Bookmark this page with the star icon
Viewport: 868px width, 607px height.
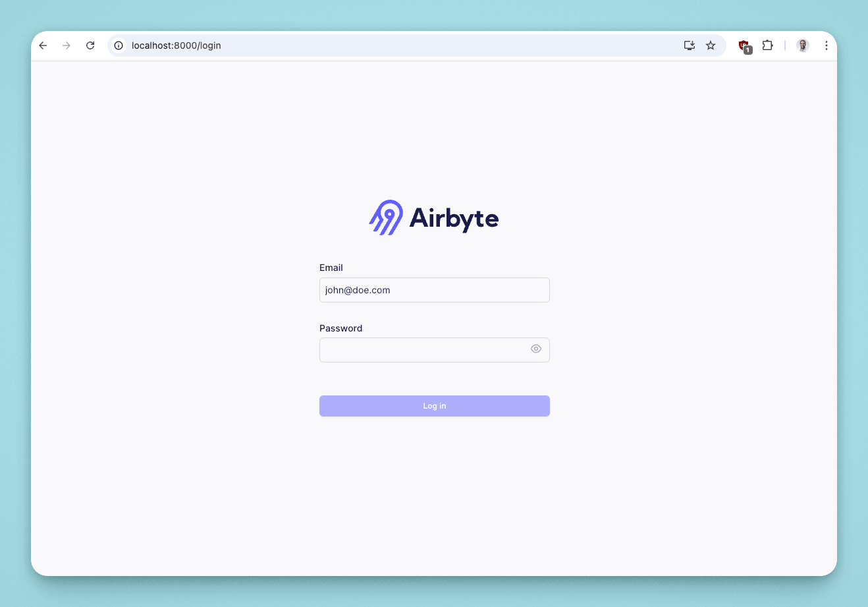pyautogui.click(x=711, y=45)
